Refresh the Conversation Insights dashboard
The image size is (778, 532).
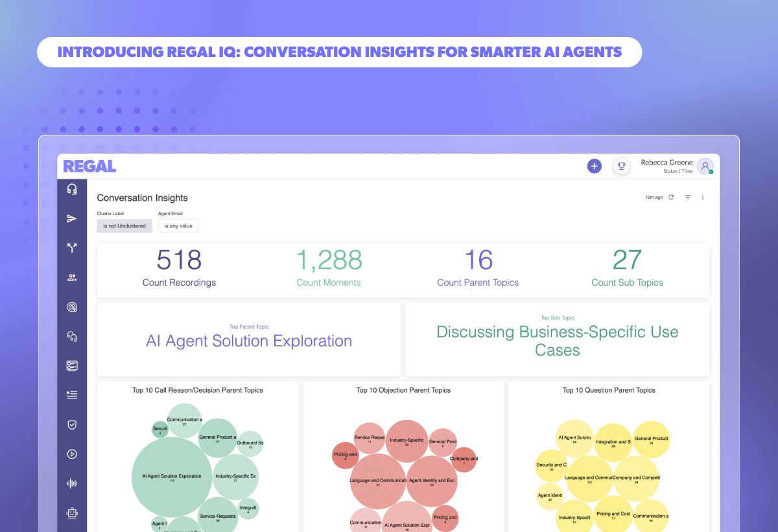(671, 197)
